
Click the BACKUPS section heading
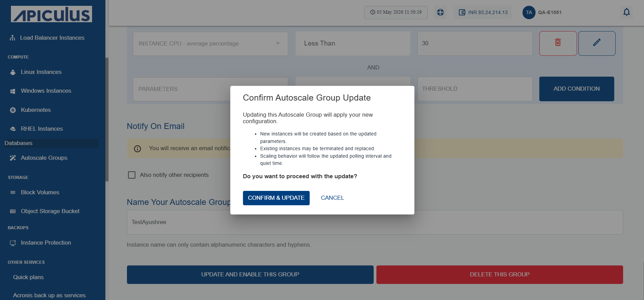point(18,228)
